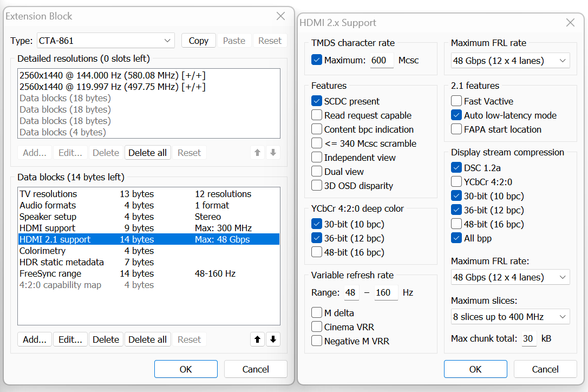
Task: Cancel the Extension Block dialog
Action: (256, 369)
